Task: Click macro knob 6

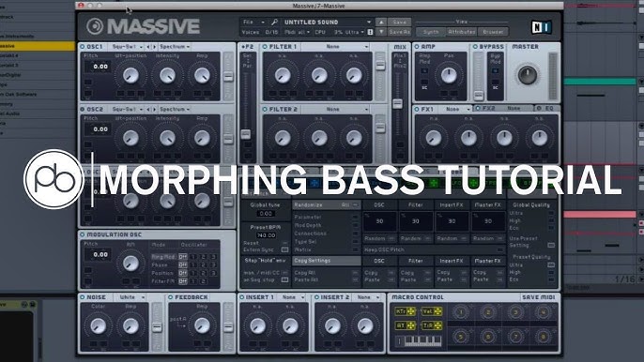Action: (x=488, y=337)
